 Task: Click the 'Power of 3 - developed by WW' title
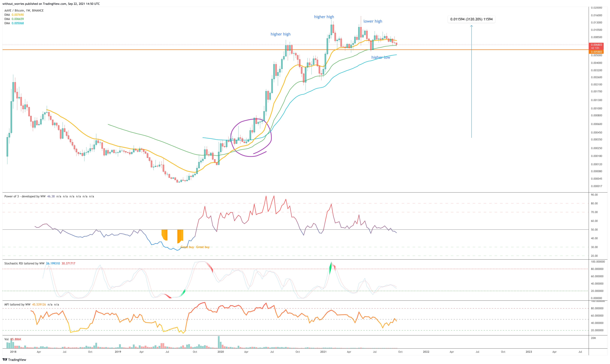tap(25, 196)
